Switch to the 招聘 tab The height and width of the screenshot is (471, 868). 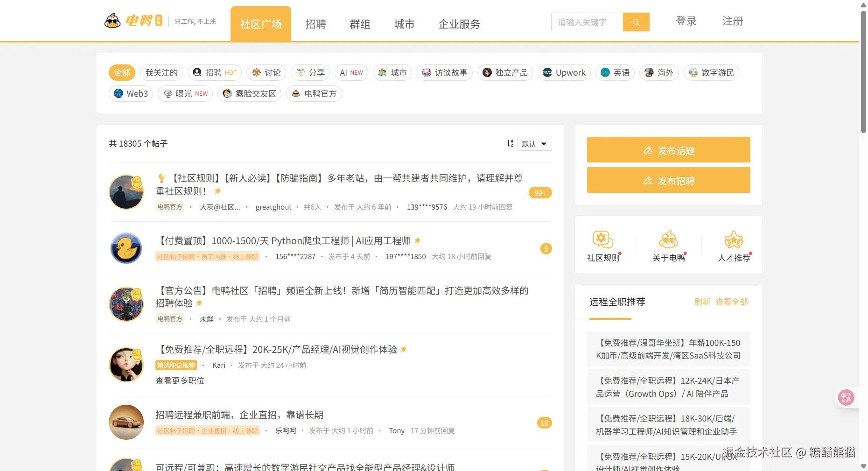315,24
